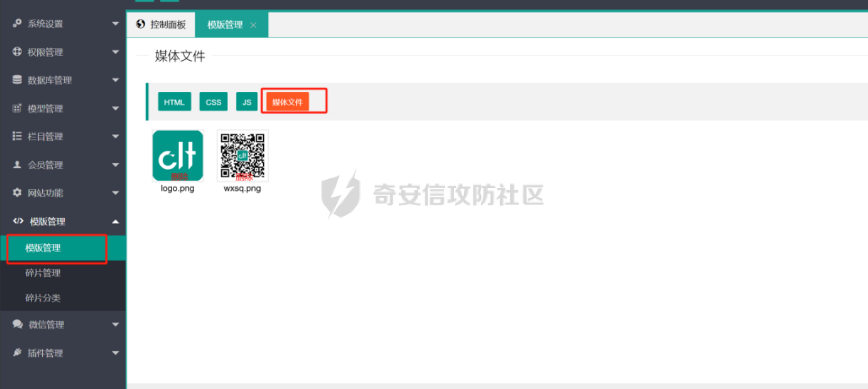Open the wxsq.png QR code thumbnail
The width and height of the screenshot is (868, 389).
click(242, 155)
